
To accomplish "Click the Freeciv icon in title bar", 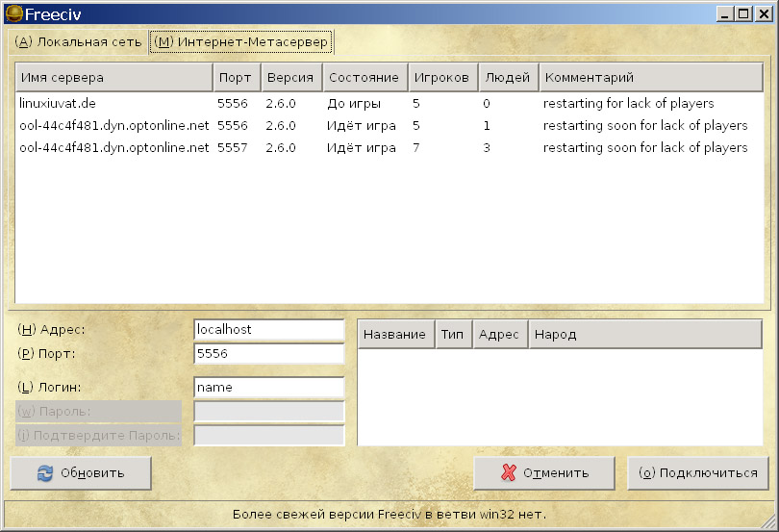I will click(x=13, y=13).
